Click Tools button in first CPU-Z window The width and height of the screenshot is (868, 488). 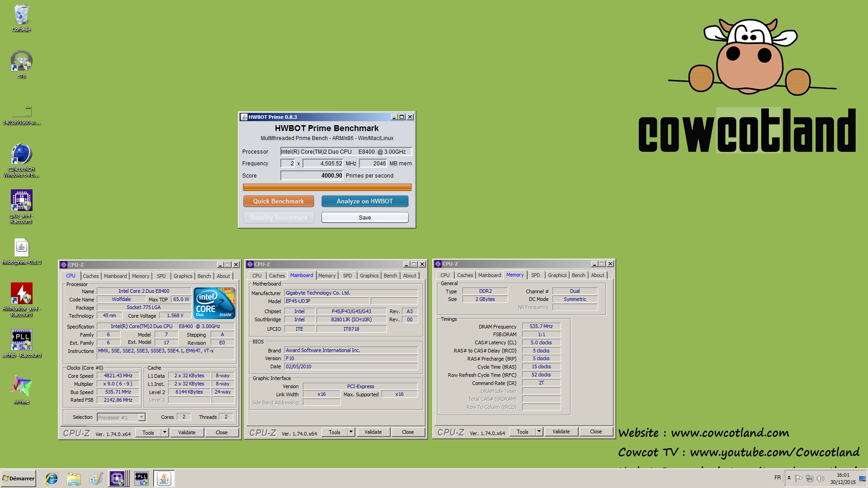[148, 432]
